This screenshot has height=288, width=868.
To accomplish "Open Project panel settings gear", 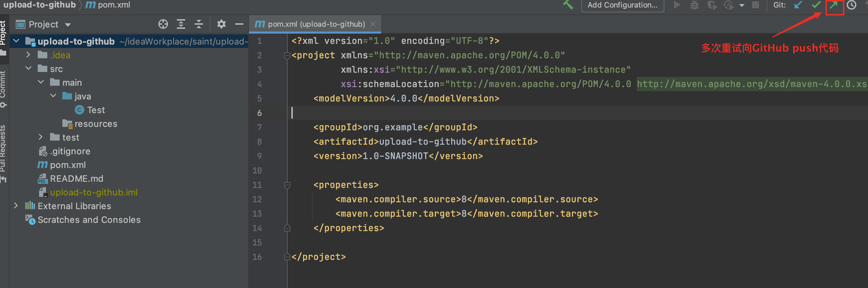I will click(221, 24).
